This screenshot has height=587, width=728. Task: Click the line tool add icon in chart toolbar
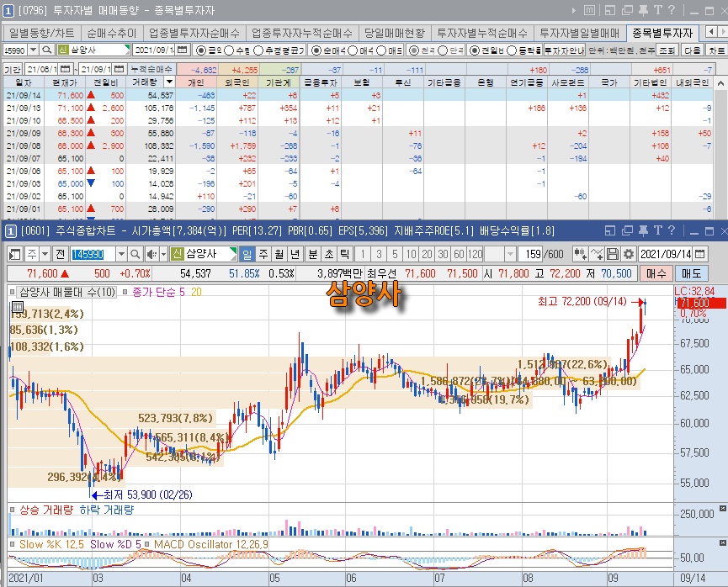(x=596, y=254)
